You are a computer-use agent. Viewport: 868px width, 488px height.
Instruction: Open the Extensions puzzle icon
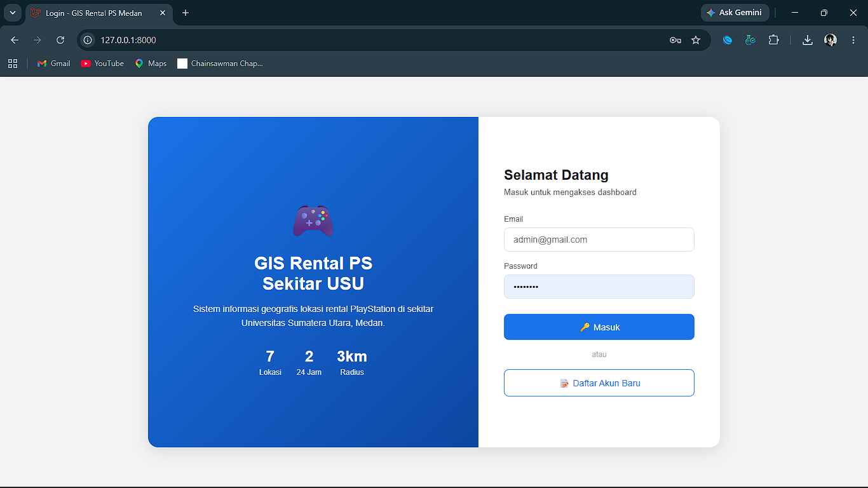[773, 40]
